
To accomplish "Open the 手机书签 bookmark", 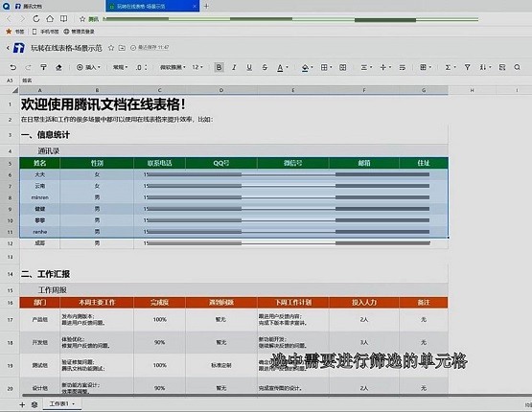I will [x=45, y=32].
